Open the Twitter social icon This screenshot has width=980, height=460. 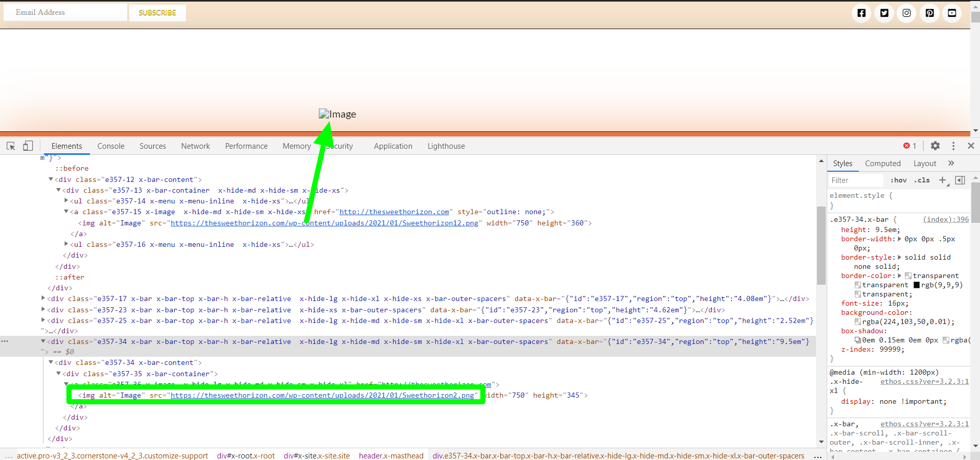[884, 13]
